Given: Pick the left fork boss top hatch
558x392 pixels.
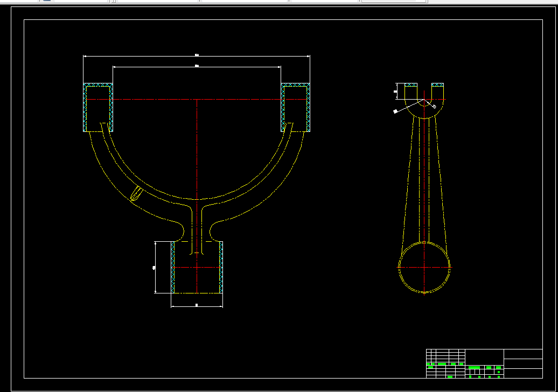Looking at the screenshot, I should [98, 85].
